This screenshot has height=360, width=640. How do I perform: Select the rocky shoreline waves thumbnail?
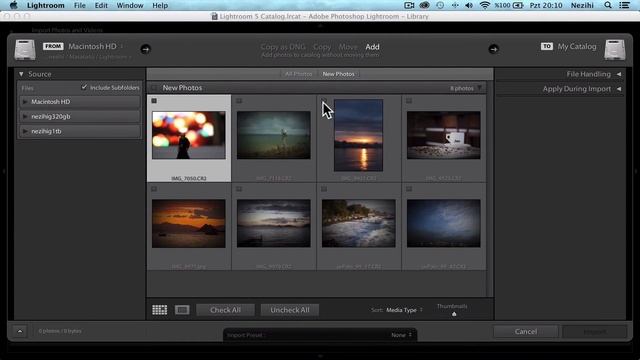pyautogui.click(x=358, y=223)
